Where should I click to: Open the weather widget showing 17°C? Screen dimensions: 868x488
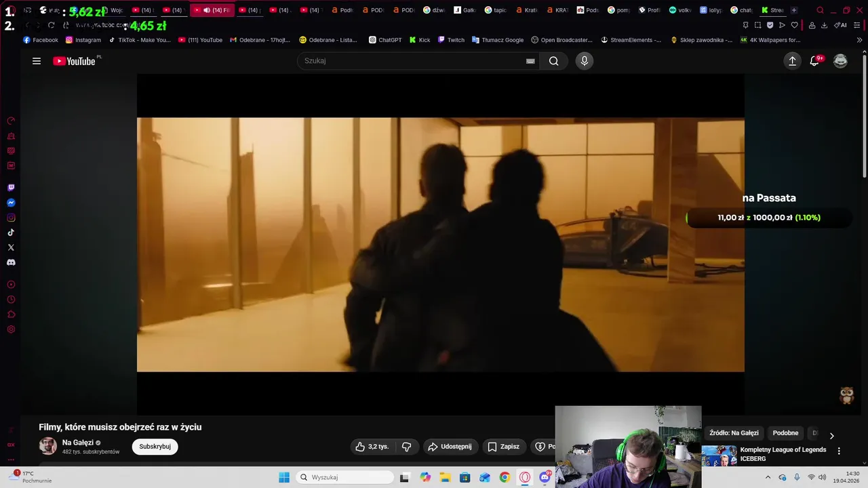tap(31, 477)
